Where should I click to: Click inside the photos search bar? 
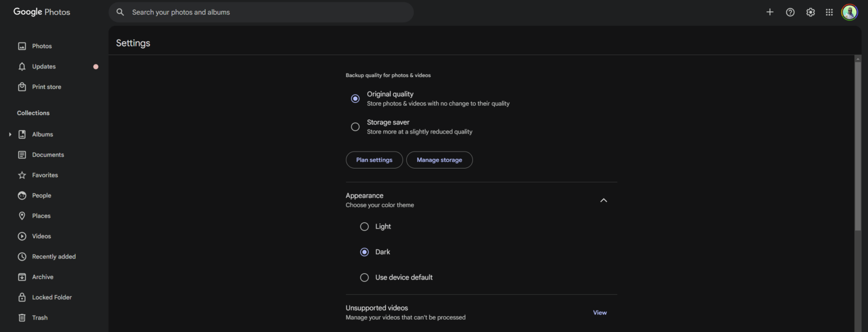(260, 11)
